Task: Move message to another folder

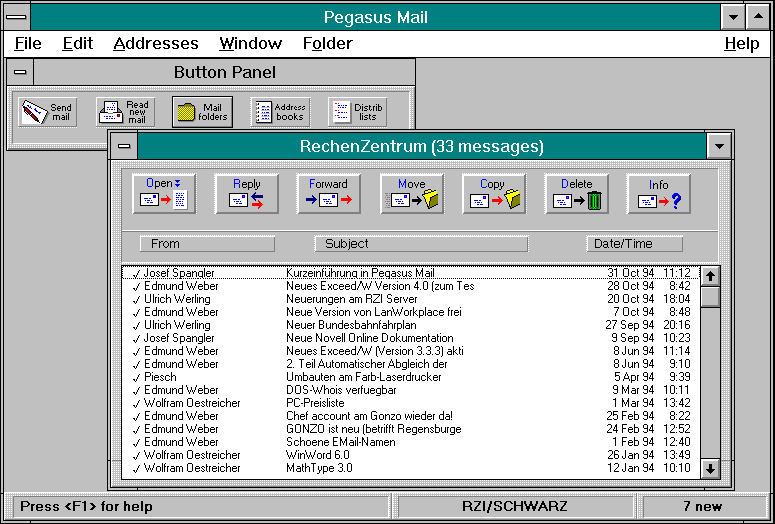Action: coord(411,194)
